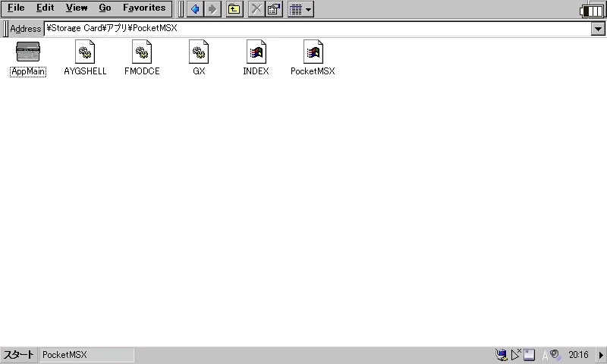Open the File menu
This screenshot has height=364, width=607.
(16, 8)
